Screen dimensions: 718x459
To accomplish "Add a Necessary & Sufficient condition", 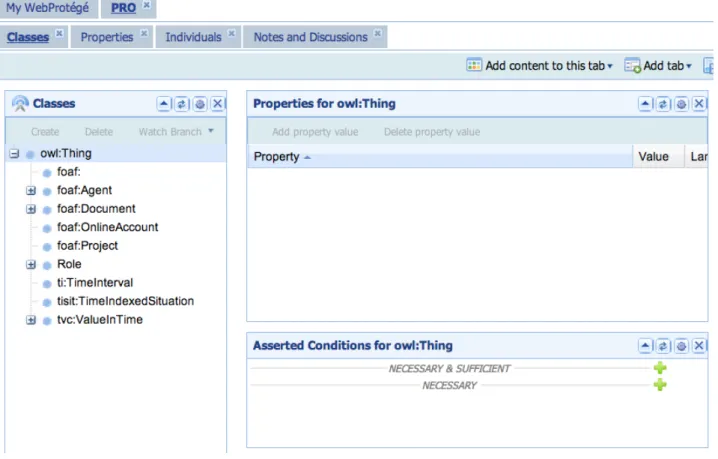I will pyautogui.click(x=660, y=368).
